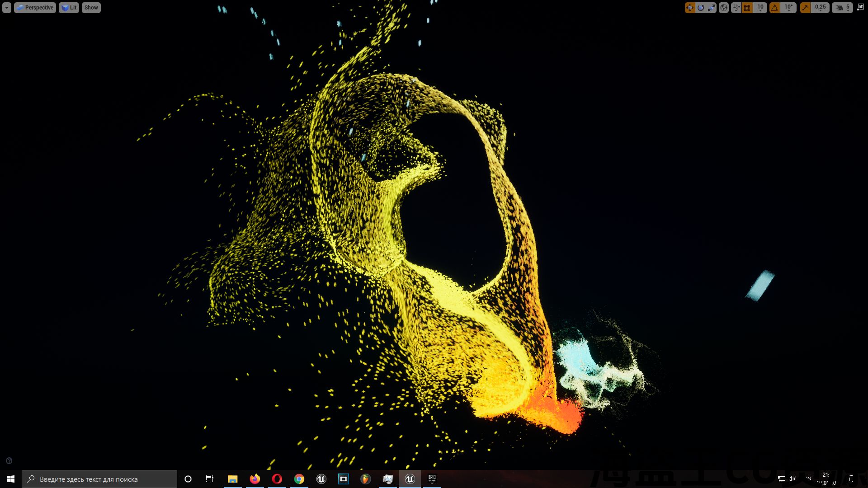Open the rotation snap 10° dropdown
Image resolution: width=868 pixels, height=488 pixels.
[x=788, y=8]
